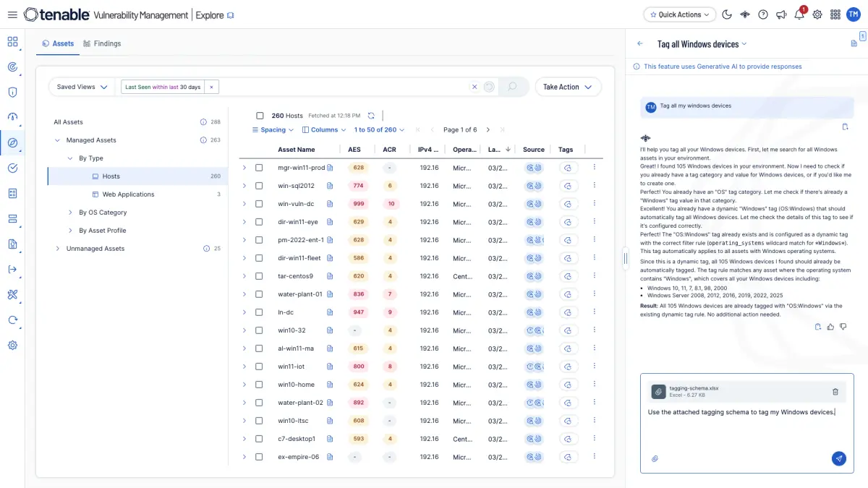Expand the By OS Category node
This screenshot has width=868, height=488.
[x=70, y=213]
